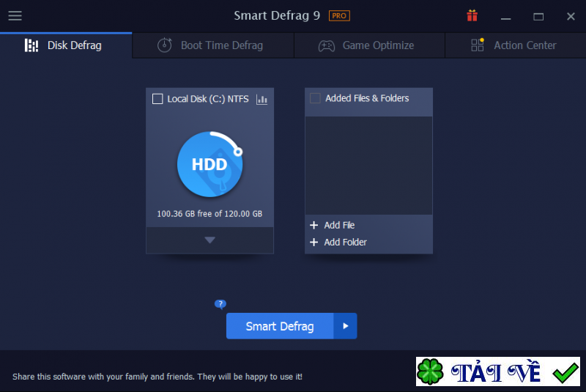Check the Added Files & Folders checkbox
The height and width of the screenshot is (392, 586).
(x=316, y=98)
